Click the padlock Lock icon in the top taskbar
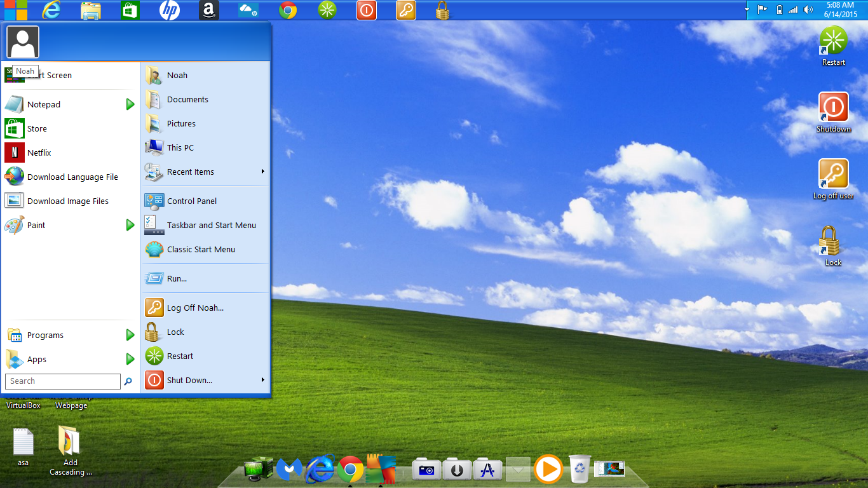The width and height of the screenshot is (868, 488). (x=442, y=10)
